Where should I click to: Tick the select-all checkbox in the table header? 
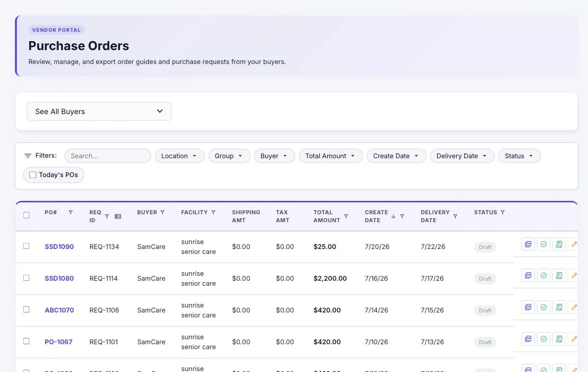26,215
